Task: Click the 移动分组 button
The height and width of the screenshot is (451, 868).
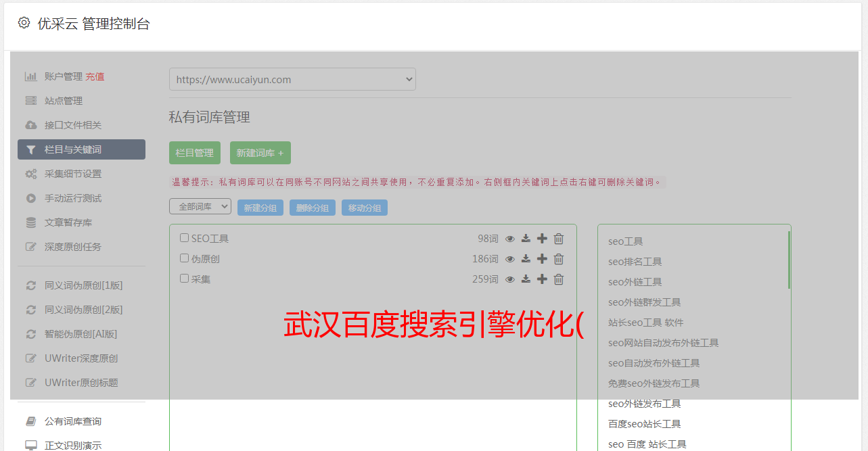Action: (x=365, y=208)
